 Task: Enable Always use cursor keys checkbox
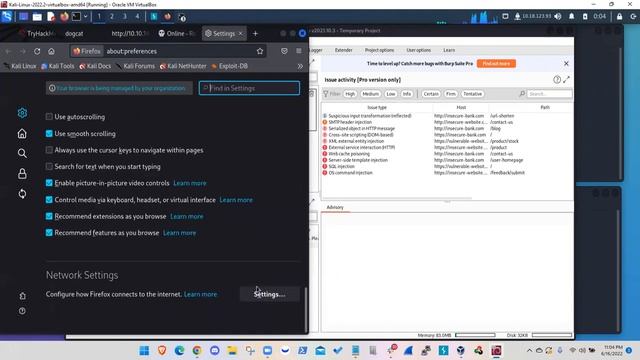(49, 150)
